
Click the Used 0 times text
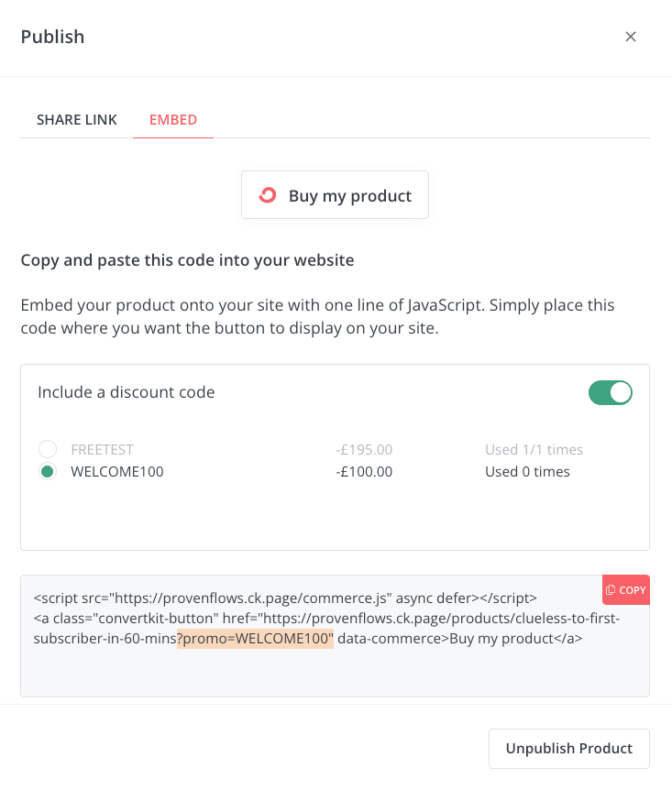[527, 472]
